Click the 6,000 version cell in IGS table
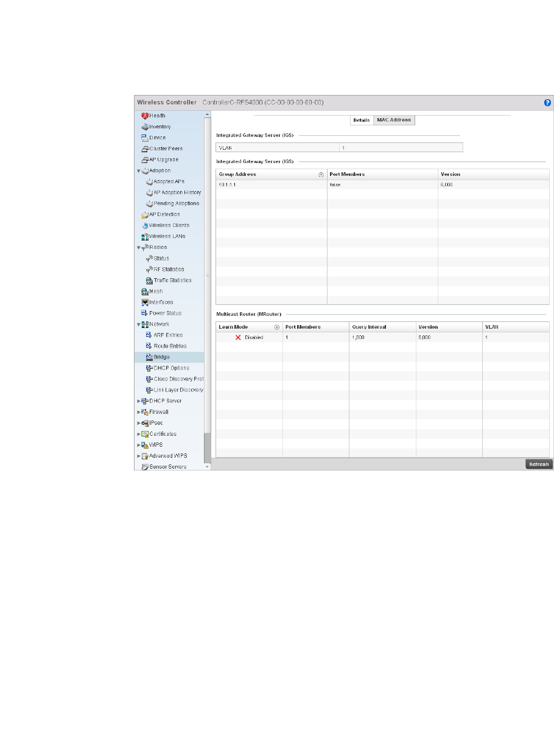This screenshot has width=554, height=756. [493, 184]
